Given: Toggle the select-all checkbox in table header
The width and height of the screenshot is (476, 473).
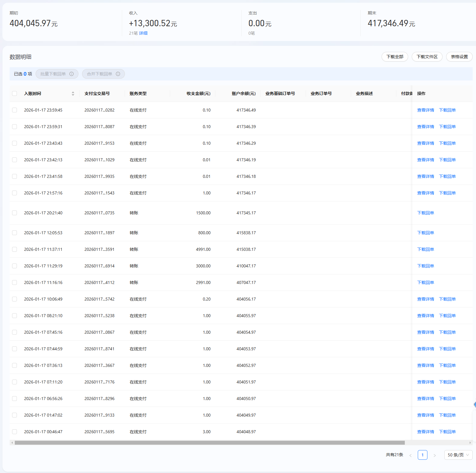Looking at the screenshot, I should coord(14,93).
